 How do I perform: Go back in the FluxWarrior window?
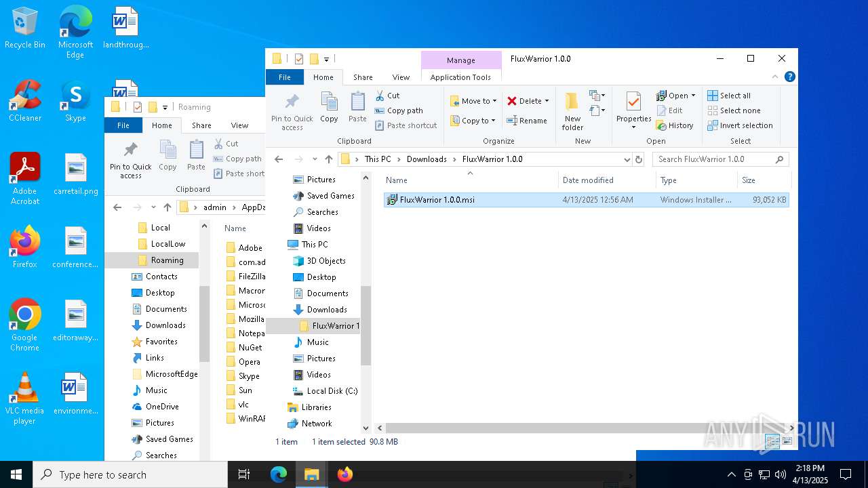(279, 159)
